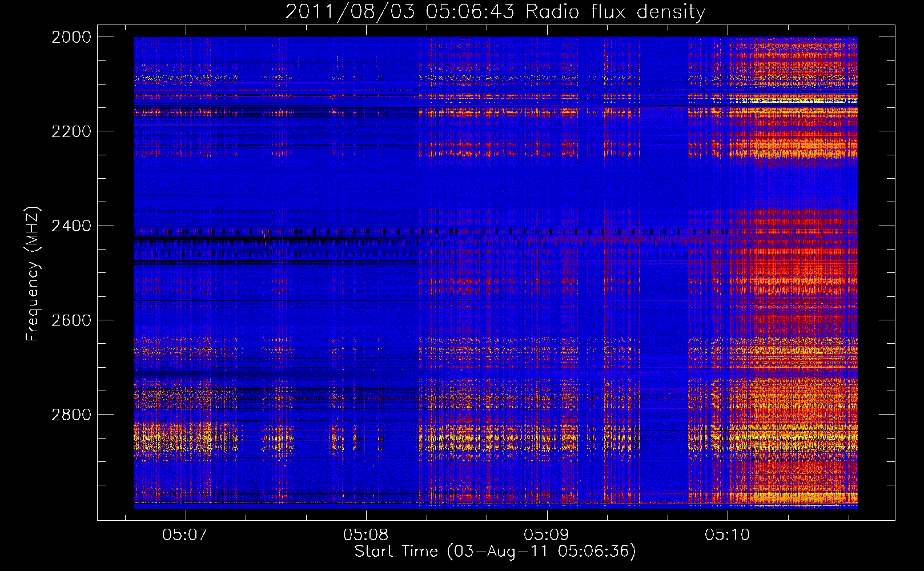Image resolution: width=924 pixels, height=571 pixels.
Task: Select the '2400' frequency tick label
Action: point(71,226)
